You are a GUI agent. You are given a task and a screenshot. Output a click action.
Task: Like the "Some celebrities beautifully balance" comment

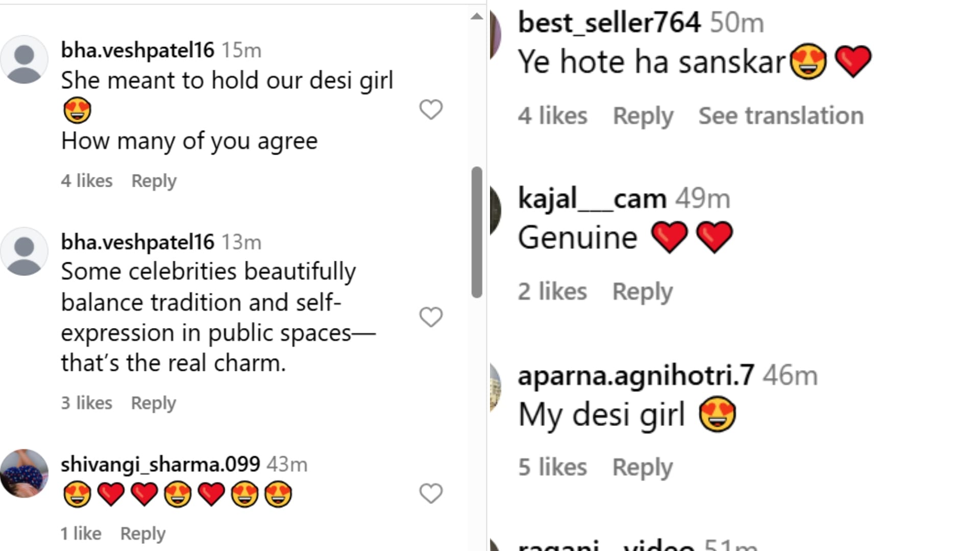coord(431,317)
